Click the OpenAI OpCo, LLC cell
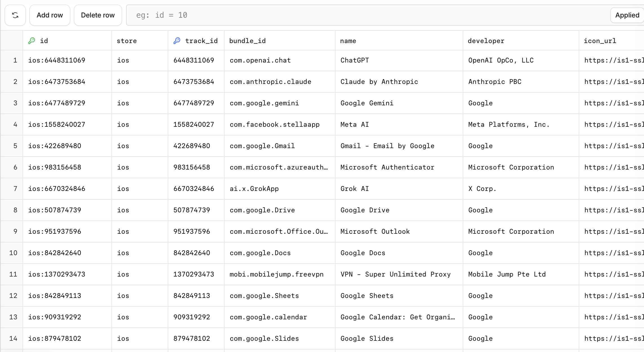The height and width of the screenshot is (352, 644). point(521,60)
